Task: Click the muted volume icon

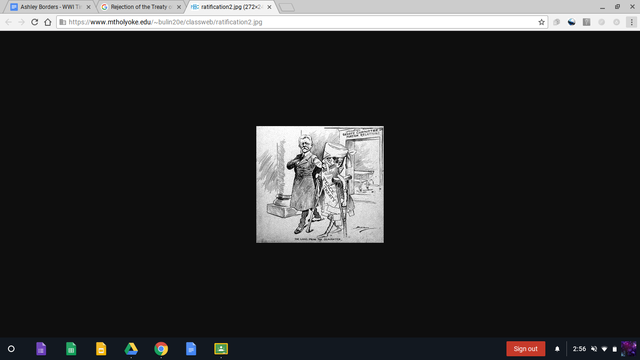Action: tap(594, 349)
